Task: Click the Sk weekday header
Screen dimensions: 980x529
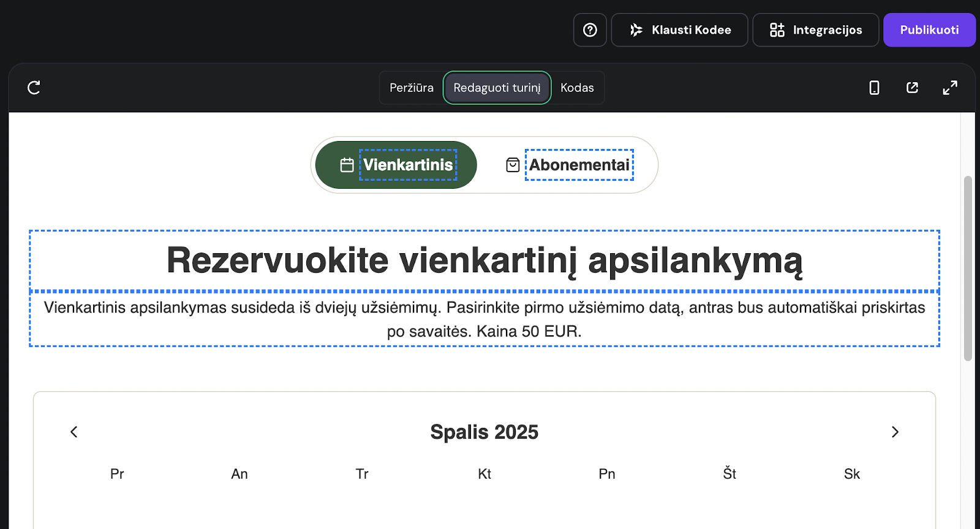Action: pyautogui.click(x=852, y=474)
